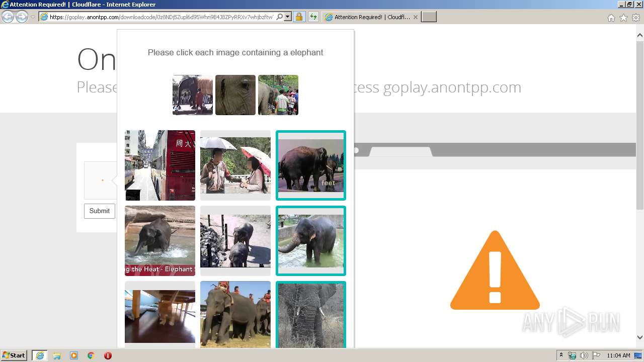Open the media player taskbar icon

pos(74,355)
